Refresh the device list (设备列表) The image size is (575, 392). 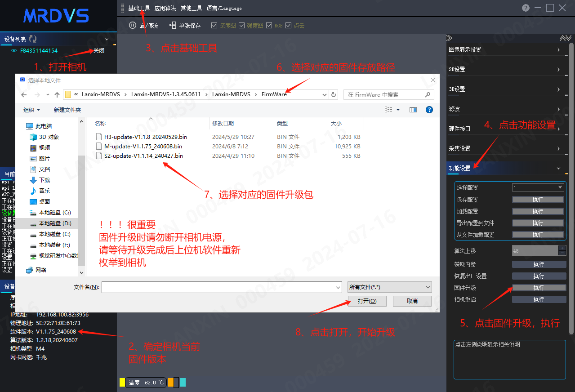pos(33,39)
